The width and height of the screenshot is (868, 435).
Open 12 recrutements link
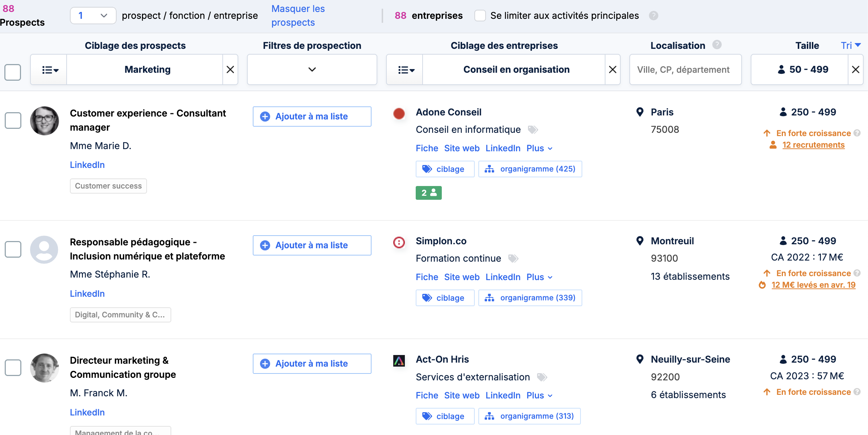813,145
